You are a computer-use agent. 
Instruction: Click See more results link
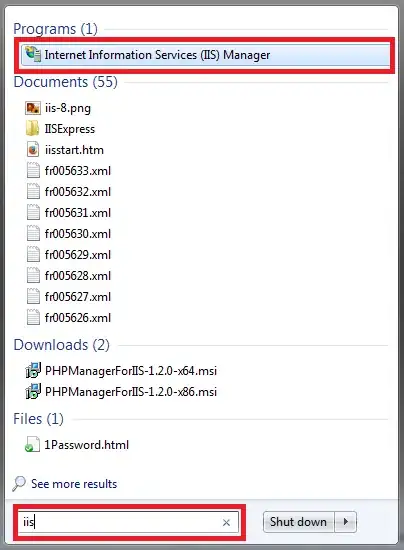[74, 484]
